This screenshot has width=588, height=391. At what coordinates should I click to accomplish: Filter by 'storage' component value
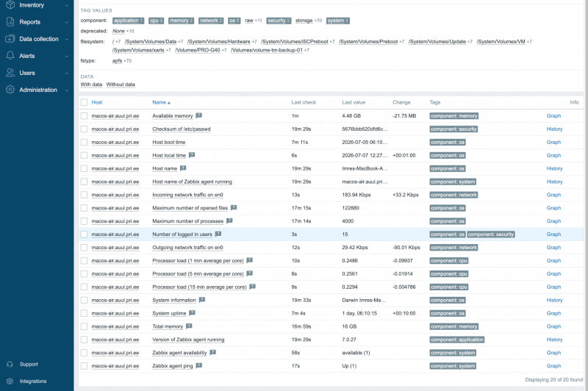click(x=304, y=21)
